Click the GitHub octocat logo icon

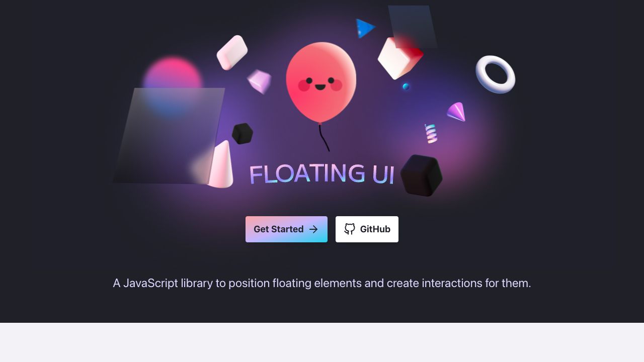350,229
